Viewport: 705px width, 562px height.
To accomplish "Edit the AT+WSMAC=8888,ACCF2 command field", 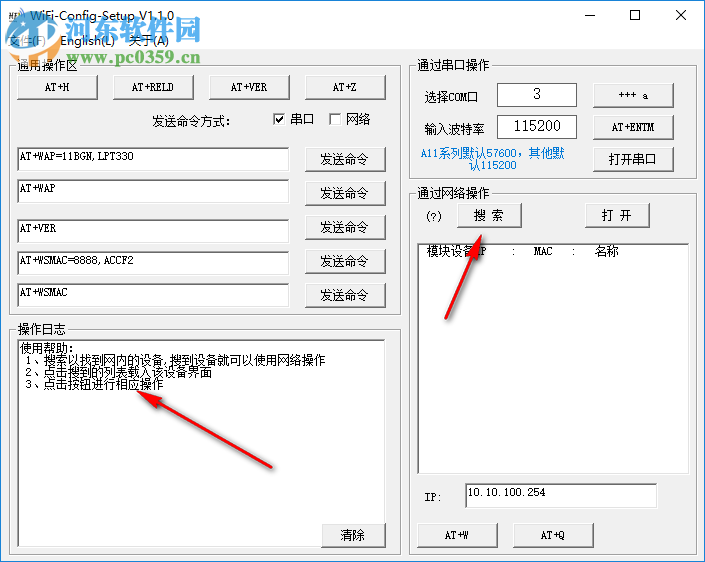I will tap(153, 263).
